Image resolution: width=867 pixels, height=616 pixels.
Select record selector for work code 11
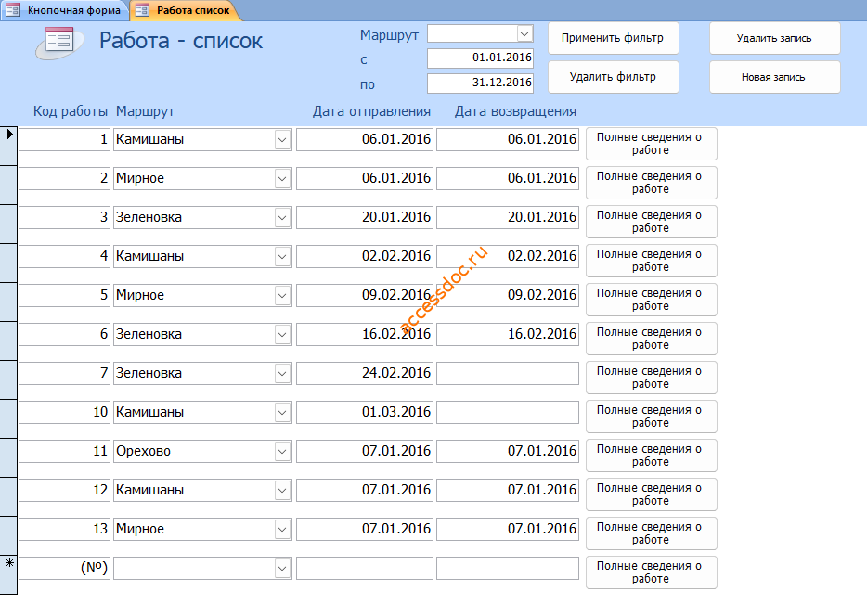click(8, 457)
